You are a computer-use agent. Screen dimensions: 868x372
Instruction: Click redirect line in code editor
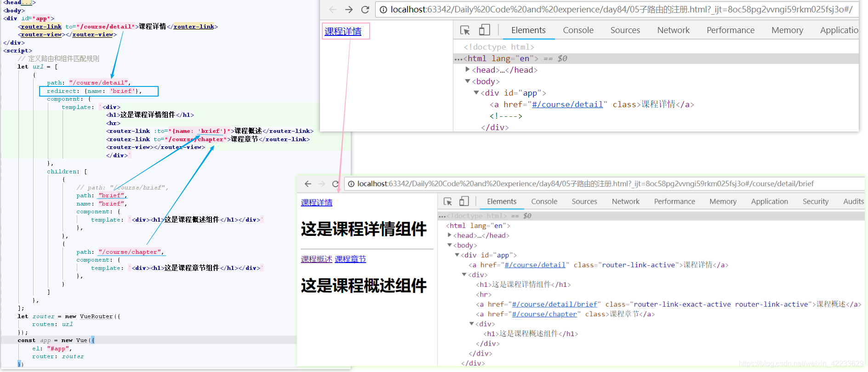pyautogui.click(x=94, y=91)
